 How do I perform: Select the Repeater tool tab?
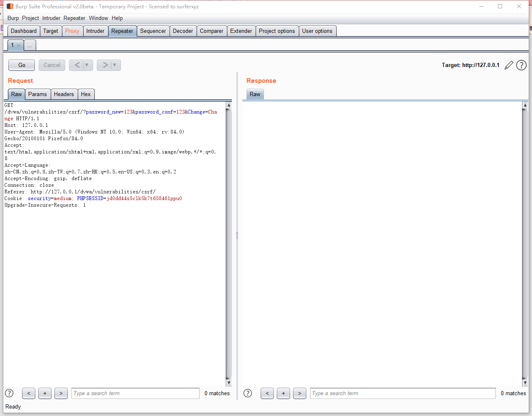[x=122, y=31]
